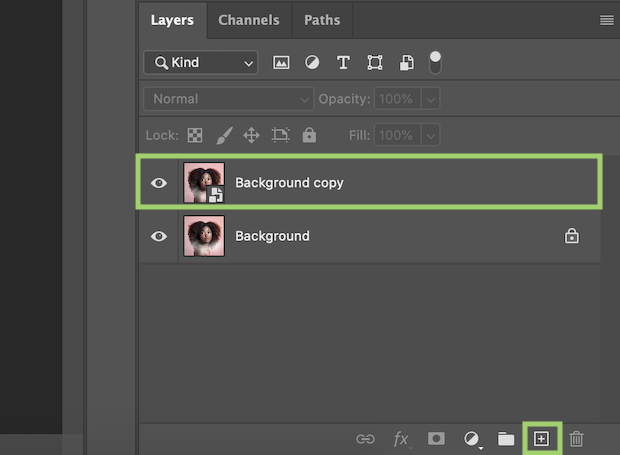Switch to the Paths tab

point(322,20)
